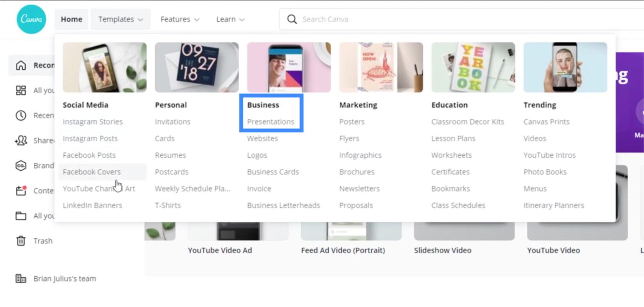This screenshot has width=644, height=307.
Task: Click the Shared with you people icon
Action: 21,140
